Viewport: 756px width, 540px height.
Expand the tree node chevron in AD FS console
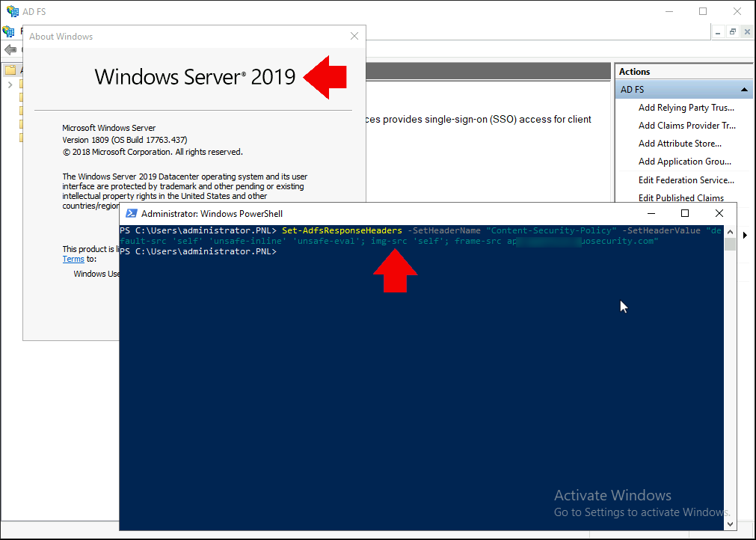(10, 85)
